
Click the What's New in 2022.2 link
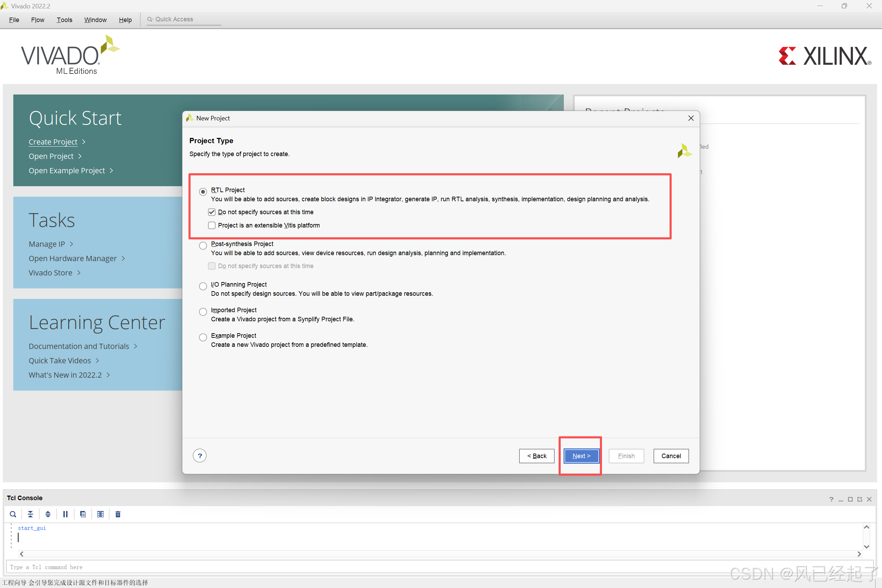65,374
